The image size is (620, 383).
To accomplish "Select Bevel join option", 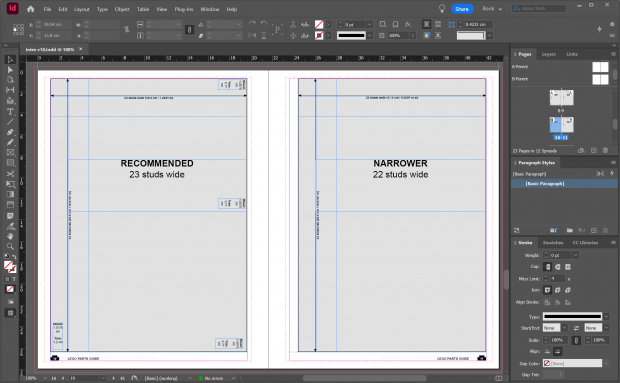I will pos(568,290).
